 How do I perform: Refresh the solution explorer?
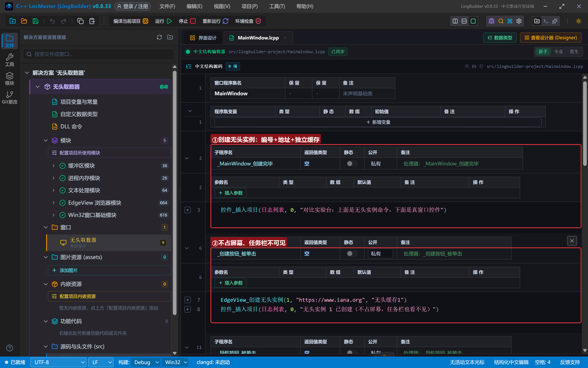(x=159, y=37)
